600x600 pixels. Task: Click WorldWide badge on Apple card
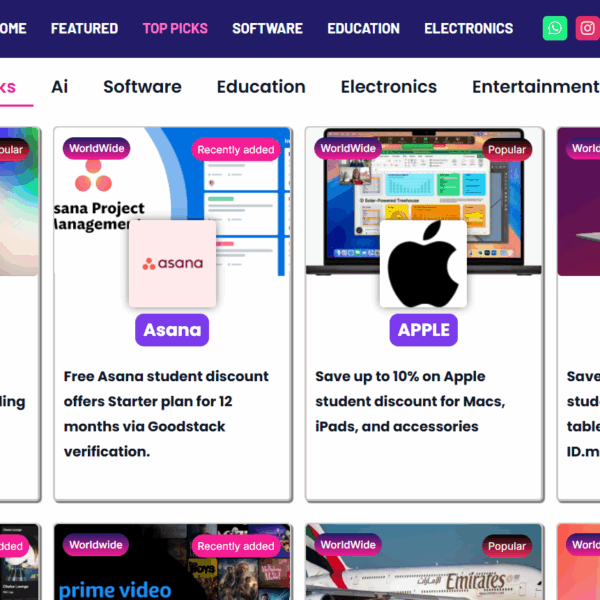pos(348,148)
